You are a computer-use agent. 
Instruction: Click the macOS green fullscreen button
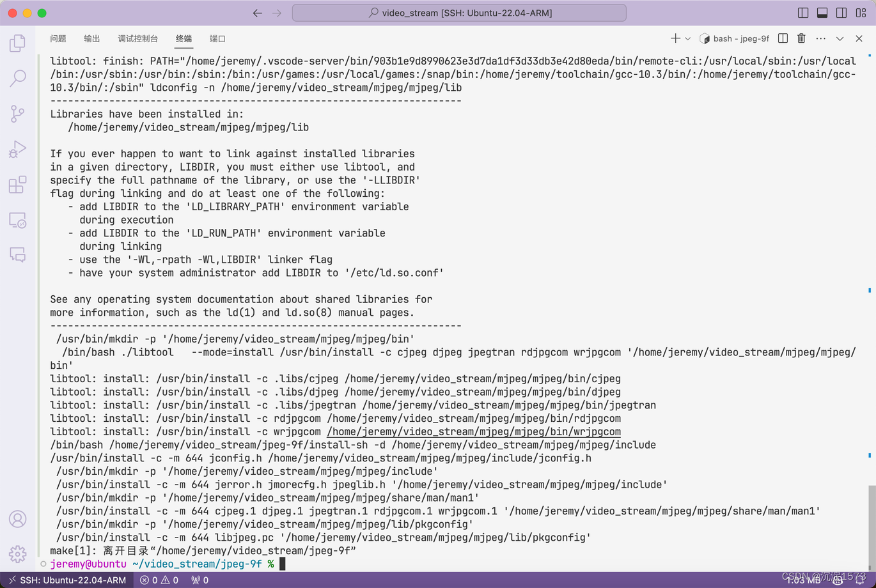[42, 13]
